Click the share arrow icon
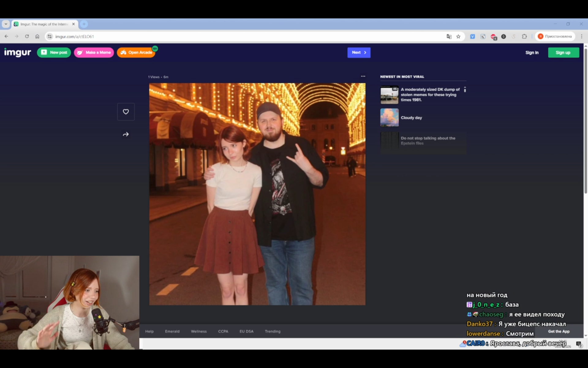588x368 pixels. 126,134
